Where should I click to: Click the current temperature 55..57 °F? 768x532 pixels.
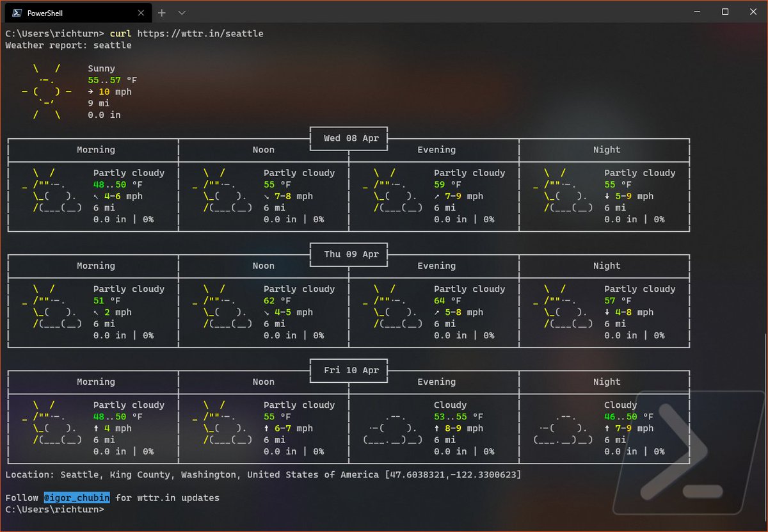(113, 80)
